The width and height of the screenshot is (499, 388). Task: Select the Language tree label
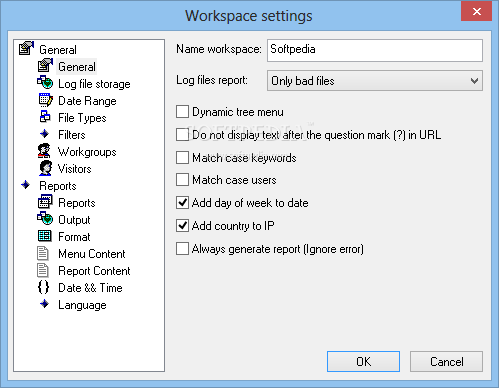pyautogui.click(x=82, y=305)
